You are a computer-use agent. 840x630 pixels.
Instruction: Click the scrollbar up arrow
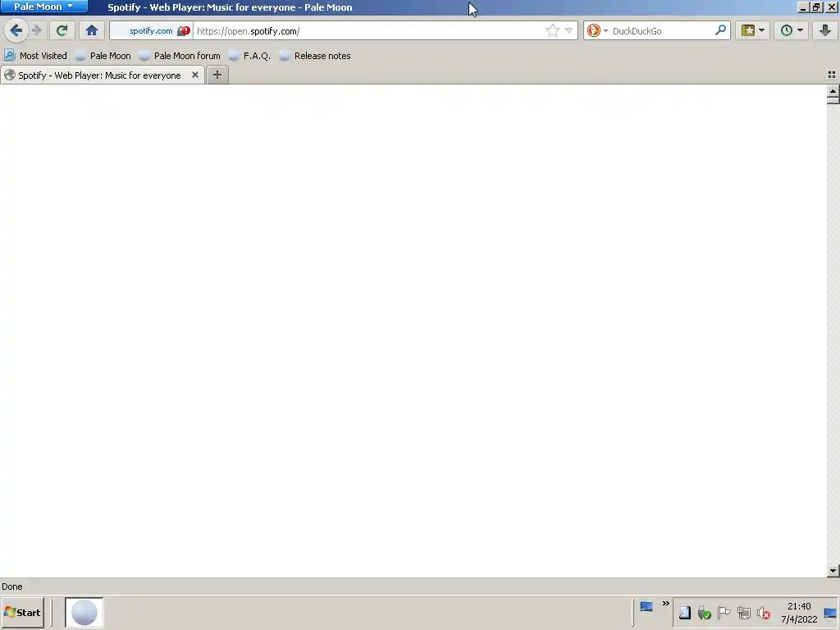click(x=833, y=90)
